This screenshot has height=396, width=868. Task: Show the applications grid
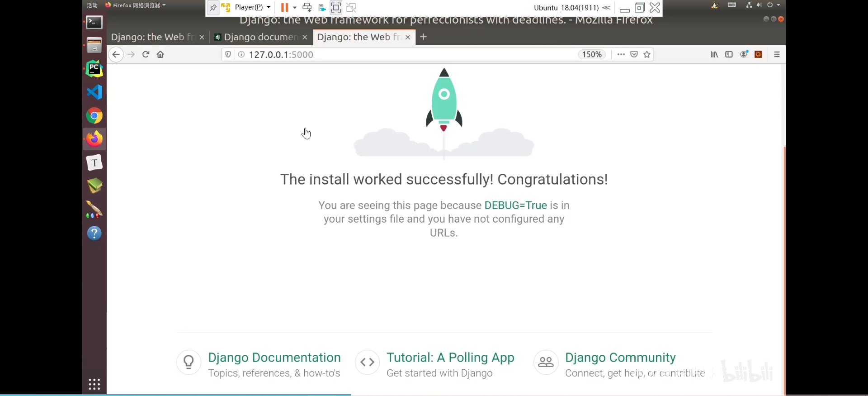[94, 384]
